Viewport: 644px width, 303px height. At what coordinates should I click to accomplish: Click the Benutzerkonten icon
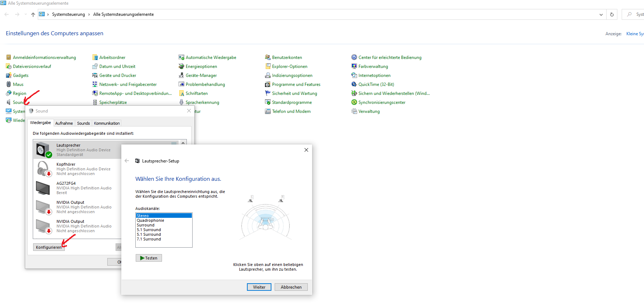[268, 58]
